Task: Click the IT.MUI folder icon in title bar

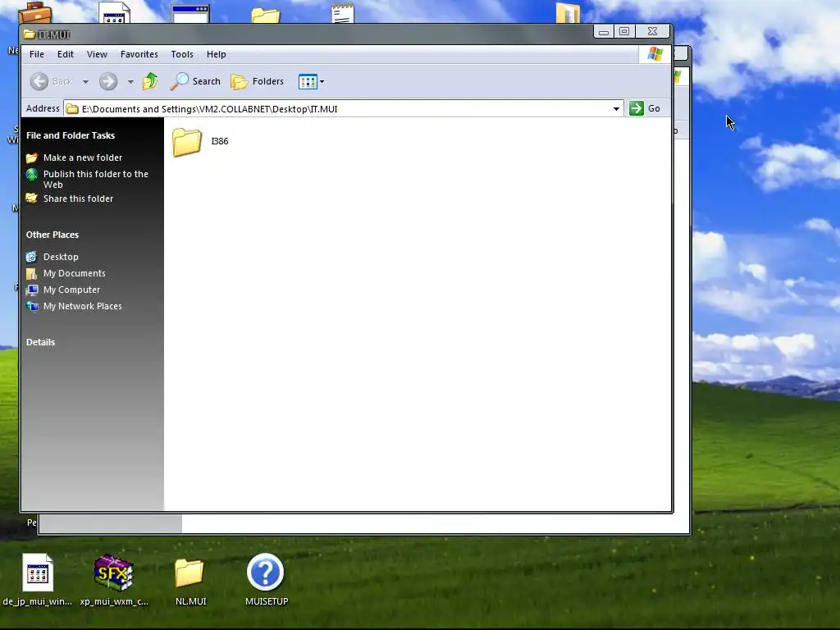Action: (30, 34)
